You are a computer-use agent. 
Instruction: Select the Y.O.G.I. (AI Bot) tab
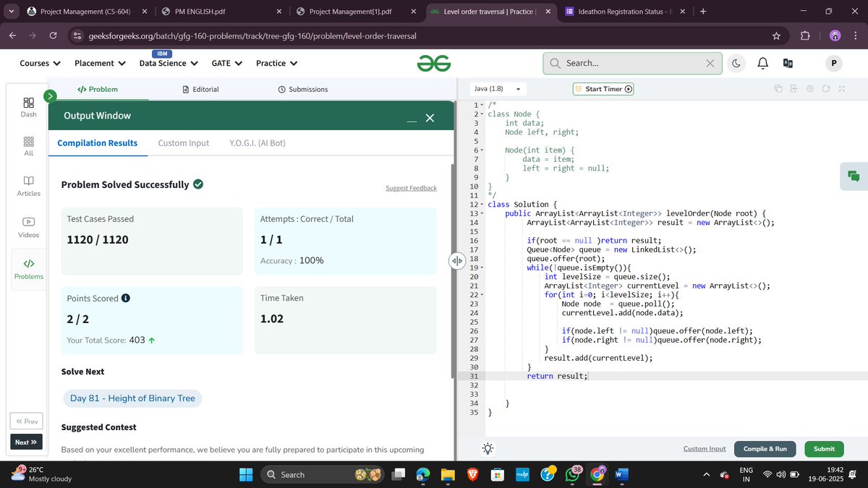(x=258, y=143)
